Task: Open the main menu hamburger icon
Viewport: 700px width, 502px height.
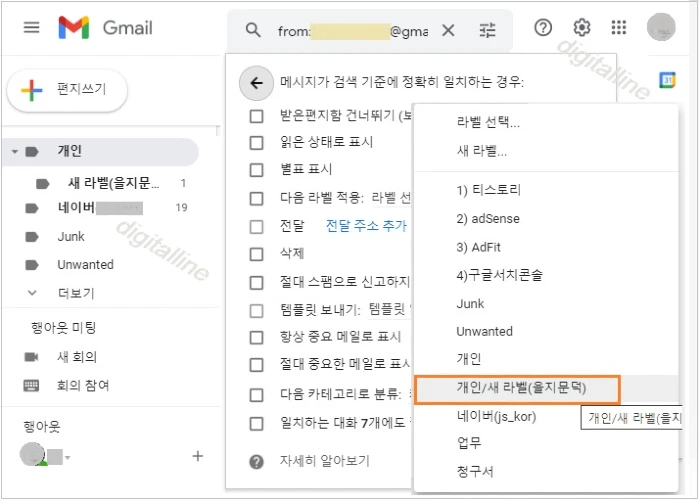Action: coord(31,28)
